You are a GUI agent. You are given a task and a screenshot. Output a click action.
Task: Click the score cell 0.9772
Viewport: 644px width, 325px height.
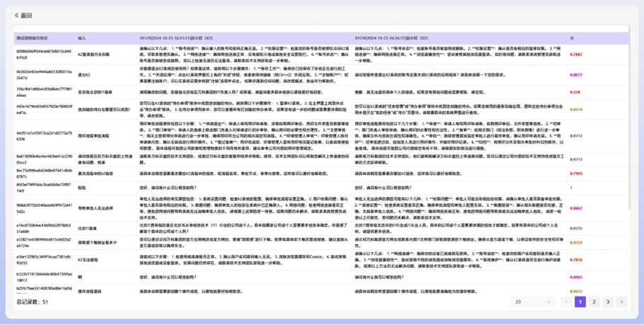[576, 135]
